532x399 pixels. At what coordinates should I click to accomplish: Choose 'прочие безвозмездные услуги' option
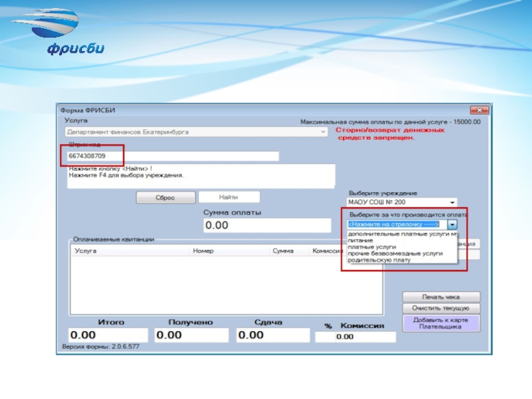[x=402, y=253]
